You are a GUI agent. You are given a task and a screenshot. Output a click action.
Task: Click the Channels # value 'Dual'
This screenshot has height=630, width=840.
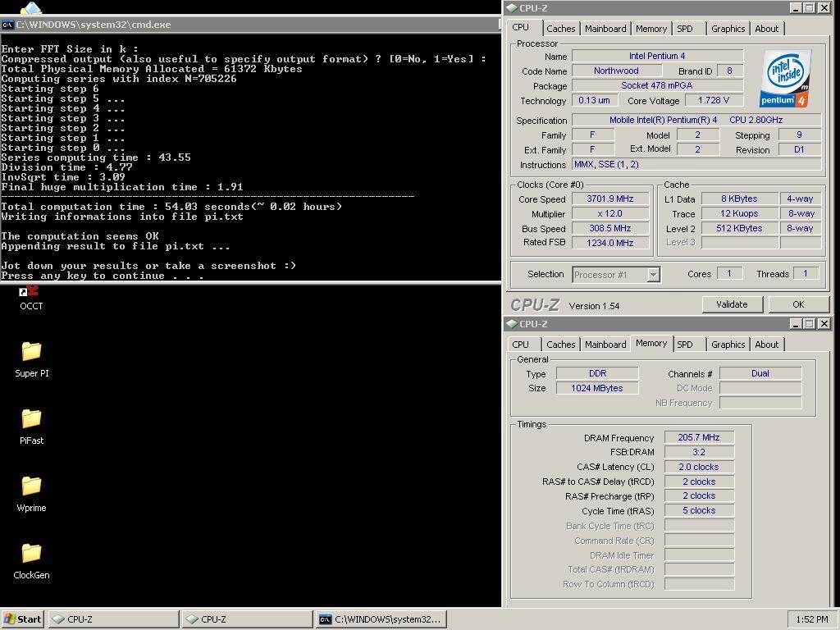[x=760, y=373]
